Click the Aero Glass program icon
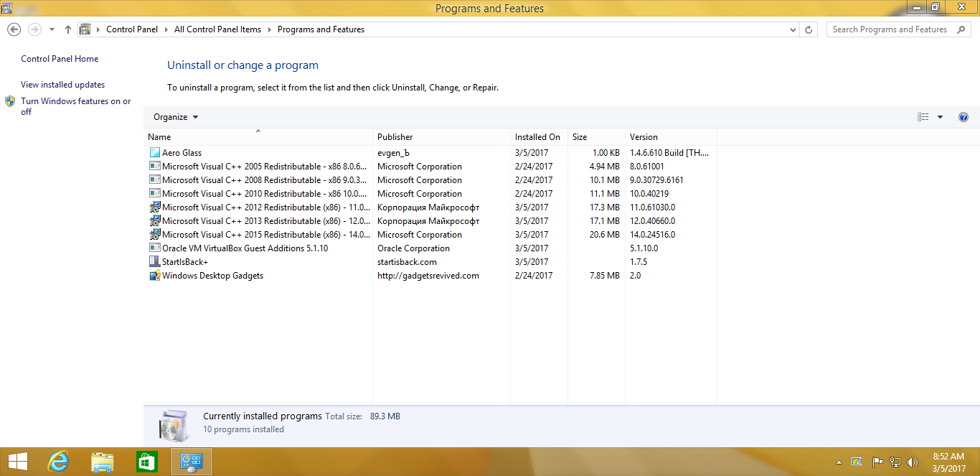The height and width of the screenshot is (476, 980). 154,153
